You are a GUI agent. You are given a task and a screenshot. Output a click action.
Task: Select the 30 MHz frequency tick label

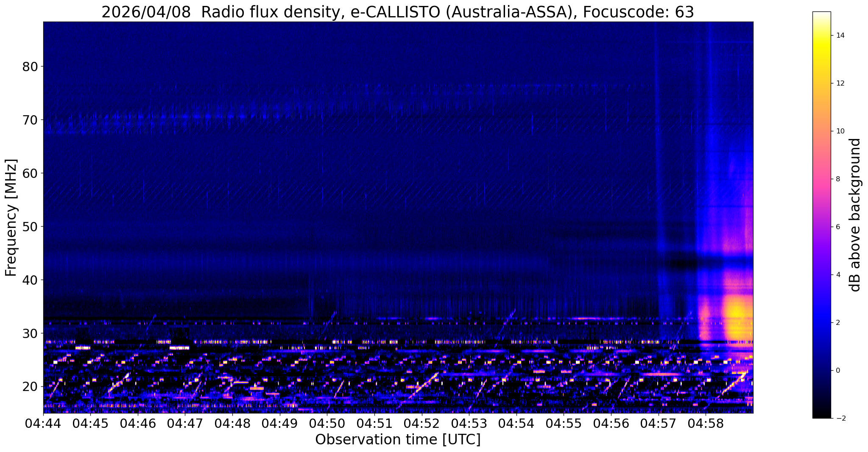[x=30, y=333]
